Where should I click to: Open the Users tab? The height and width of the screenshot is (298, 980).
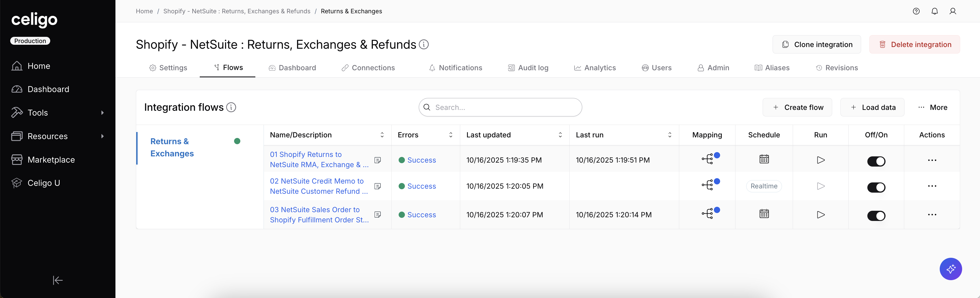(x=657, y=68)
